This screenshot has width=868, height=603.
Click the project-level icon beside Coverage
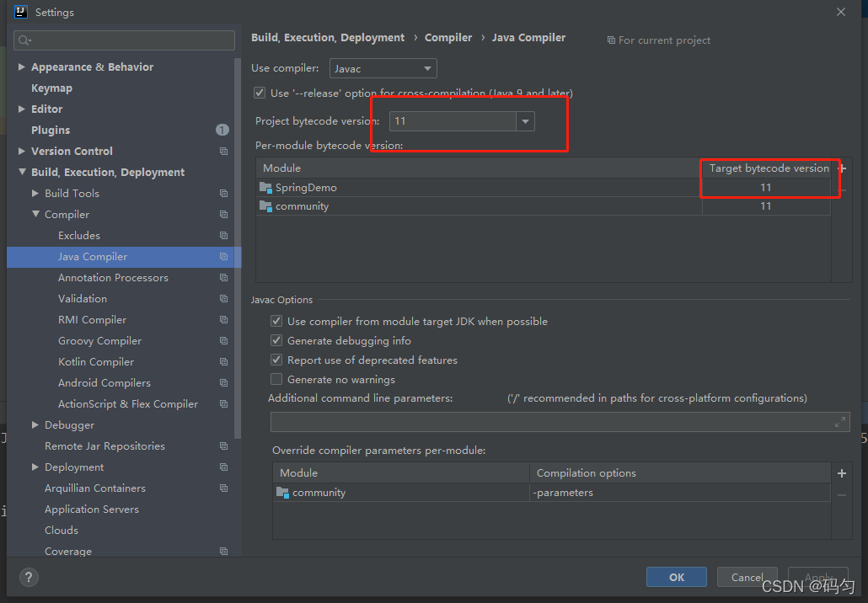(223, 551)
